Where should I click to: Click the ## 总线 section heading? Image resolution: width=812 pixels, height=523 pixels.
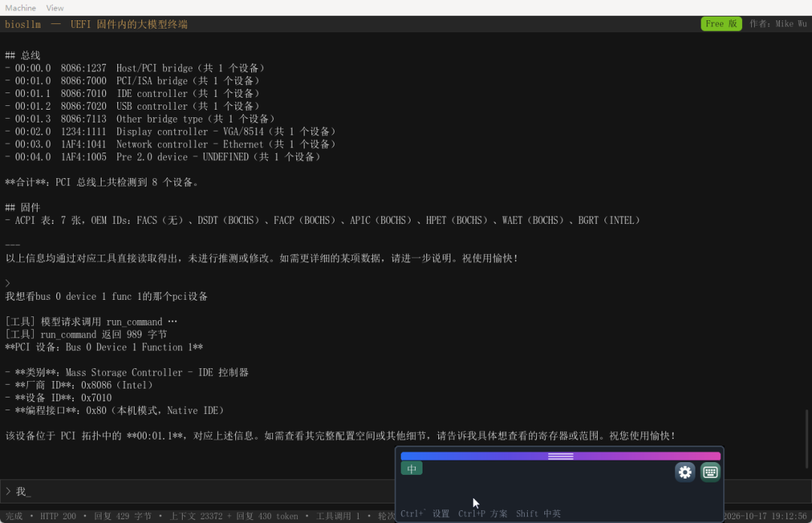coord(23,56)
